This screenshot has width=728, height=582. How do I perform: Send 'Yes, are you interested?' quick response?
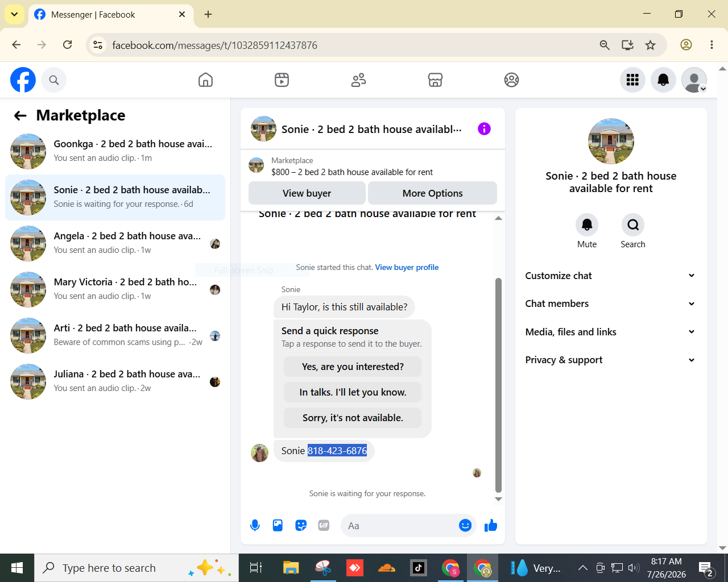click(x=353, y=367)
